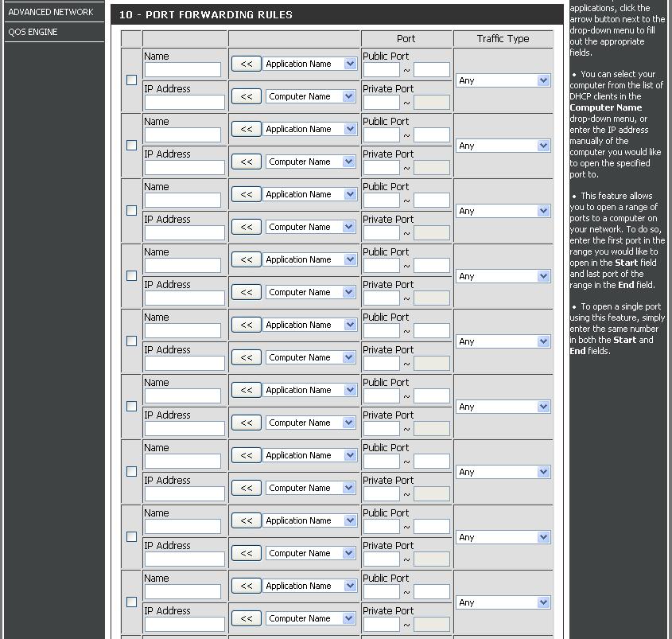The width and height of the screenshot is (672, 639).
Task: Open the third rule's Traffic Type dropdown
Action: pyautogui.click(x=503, y=211)
